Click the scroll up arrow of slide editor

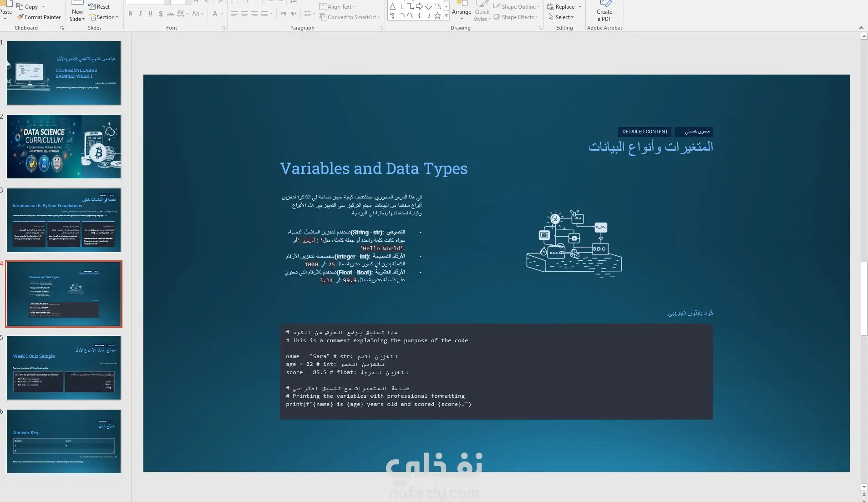tap(864, 36)
